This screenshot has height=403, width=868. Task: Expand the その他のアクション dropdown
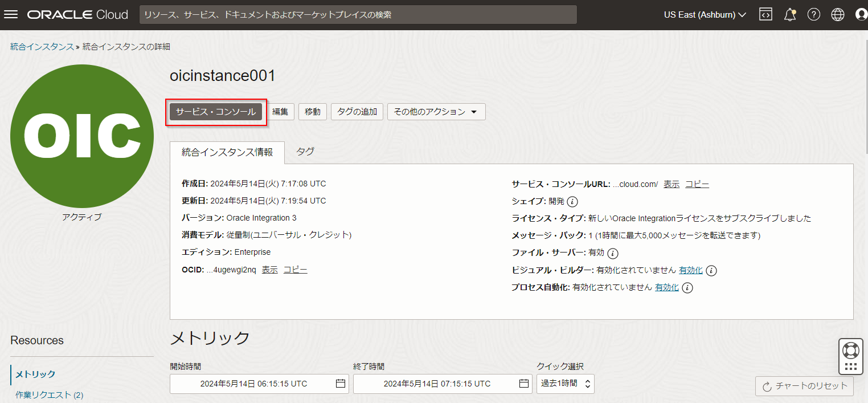pyautogui.click(x=436, y=112)
